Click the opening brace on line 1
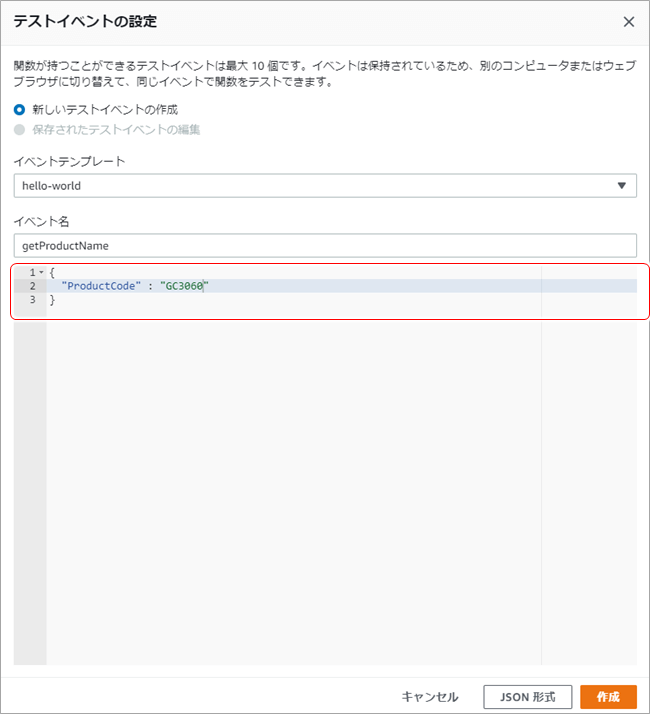The width and height of the screenshot is (656, 714). (x=52, y=273)
